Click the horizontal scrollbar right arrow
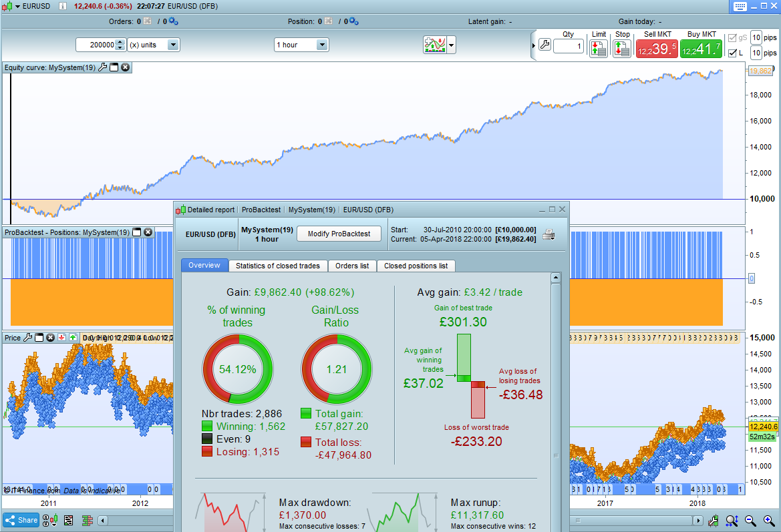 coord(697,521)
